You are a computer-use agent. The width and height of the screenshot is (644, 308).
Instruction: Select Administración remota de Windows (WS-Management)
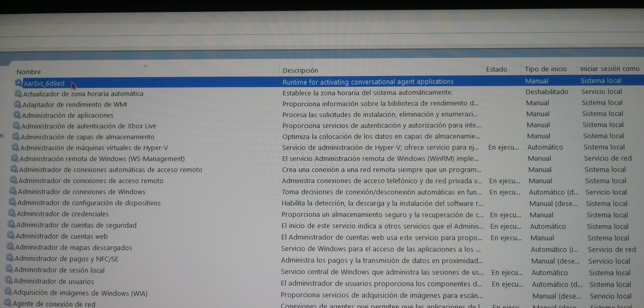pos(102,159)
